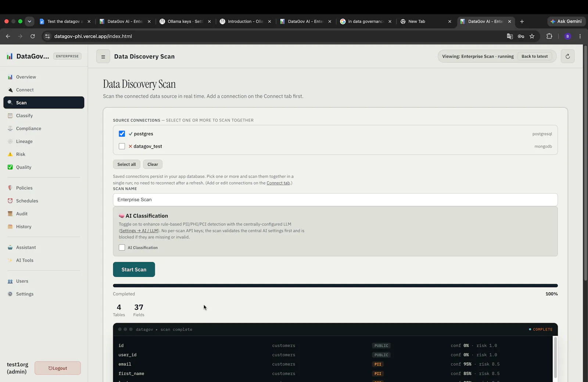Screen dimensions: 588x382
Task: Switch to the 'in data governance' Google tab
Action: tap(366, 22)
